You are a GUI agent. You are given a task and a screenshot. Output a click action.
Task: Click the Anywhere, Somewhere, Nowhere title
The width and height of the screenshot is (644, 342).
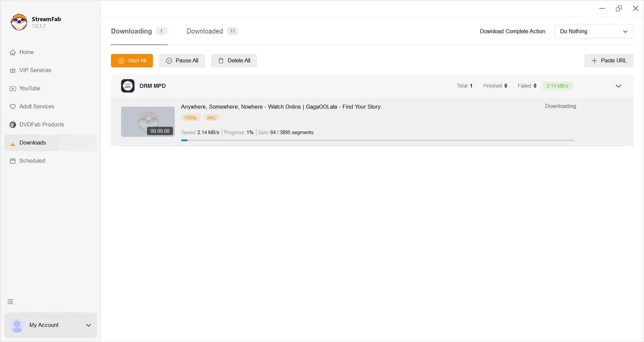click(x=281, y=107)
